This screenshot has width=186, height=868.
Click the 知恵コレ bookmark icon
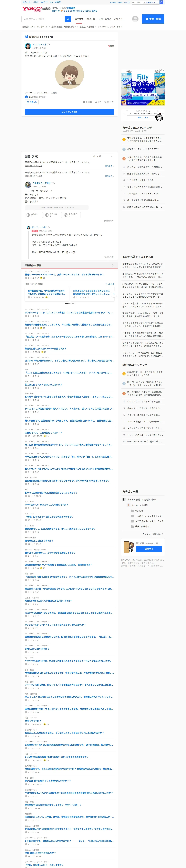coord(84,102)
